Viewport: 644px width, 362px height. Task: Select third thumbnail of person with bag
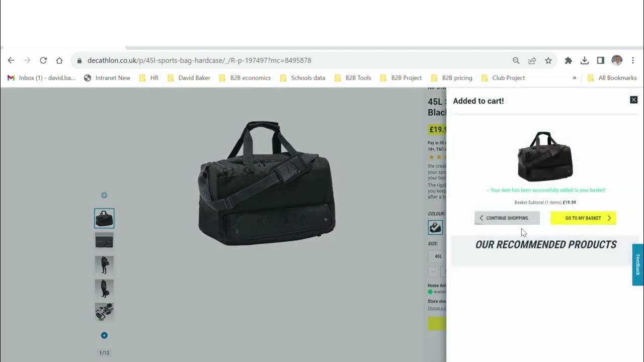(x=104, y=265)
